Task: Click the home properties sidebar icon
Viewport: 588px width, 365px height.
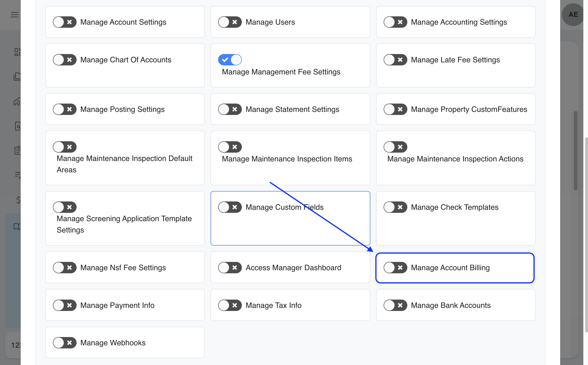Action: click(x=17, y=102)
